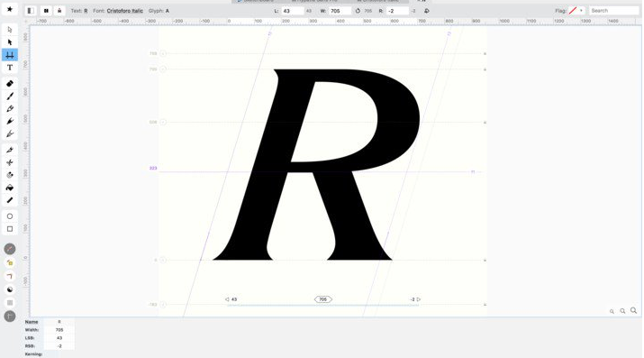
Task: Click the 323 purple guideline label
Action: coord(153,168)
